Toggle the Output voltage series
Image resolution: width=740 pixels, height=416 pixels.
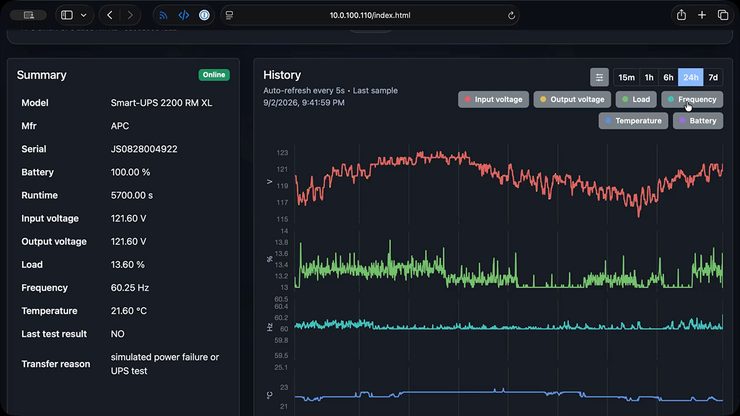[572, 100]
